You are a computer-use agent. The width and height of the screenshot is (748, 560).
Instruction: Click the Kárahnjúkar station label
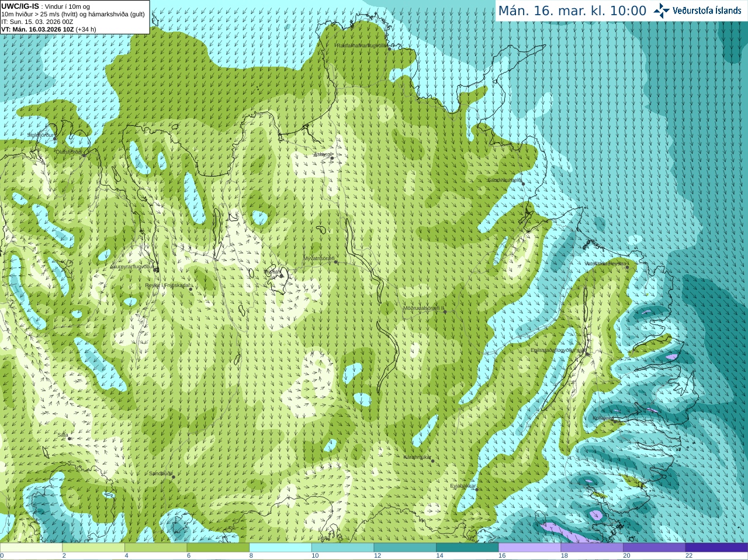(417, 457)
